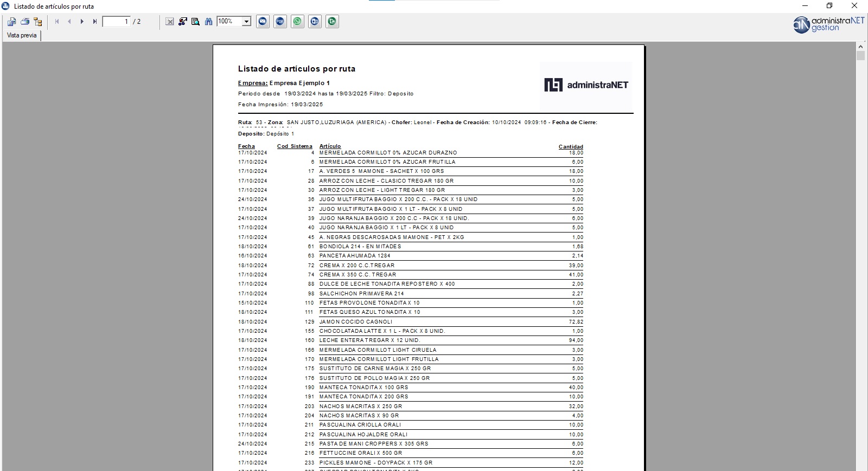
Task: Click quantity 72,82 for Jamon Cocido
Action: pyautogui.click(x=576, y=322)
